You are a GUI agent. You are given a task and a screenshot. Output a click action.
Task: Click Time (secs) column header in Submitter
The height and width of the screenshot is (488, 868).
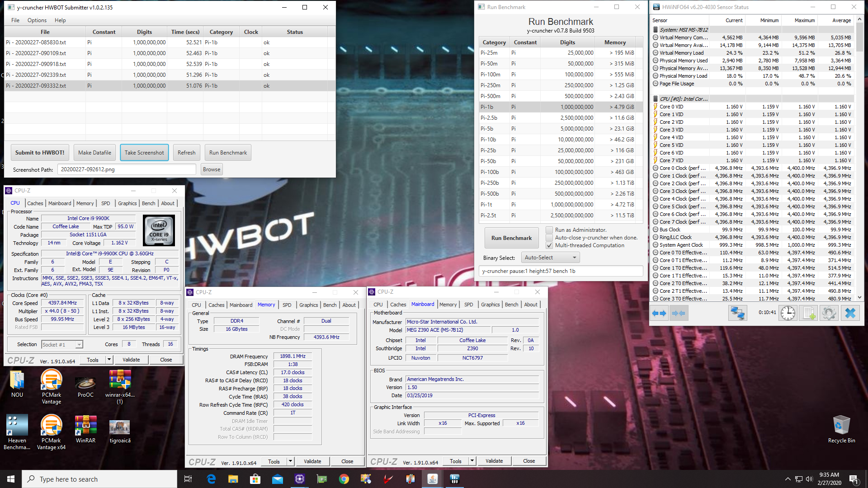coord(185,32)
